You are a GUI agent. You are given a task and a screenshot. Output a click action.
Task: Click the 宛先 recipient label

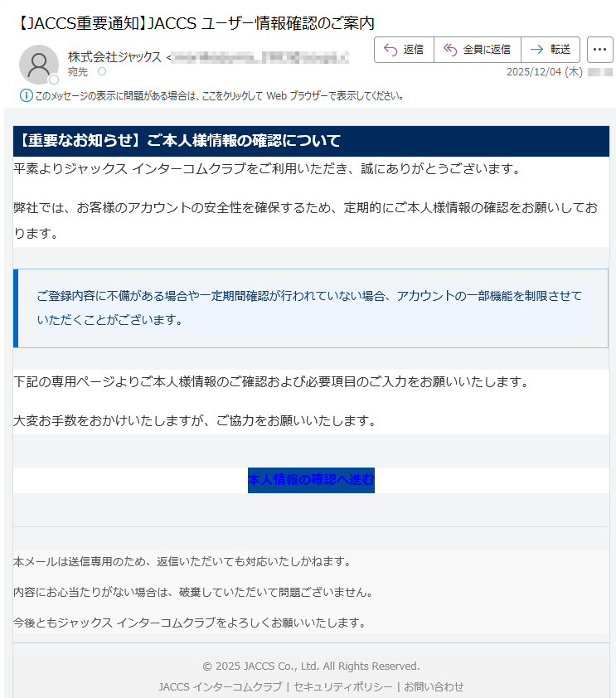[x=78, y=72]
